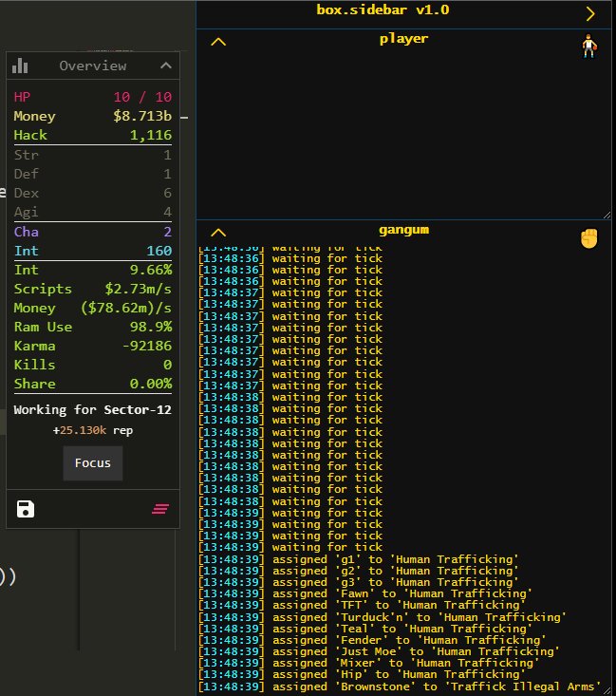Click the gangum box title

[x=403, y=230]
